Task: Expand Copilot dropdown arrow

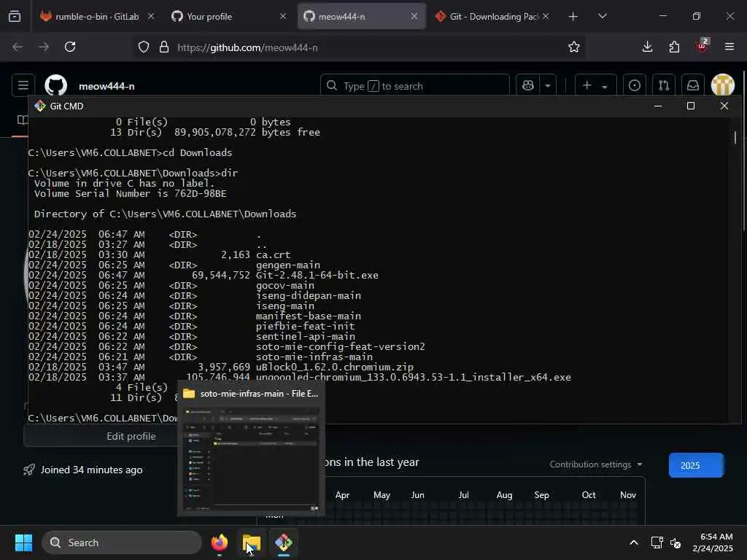Action: click(x=548, y=86)
